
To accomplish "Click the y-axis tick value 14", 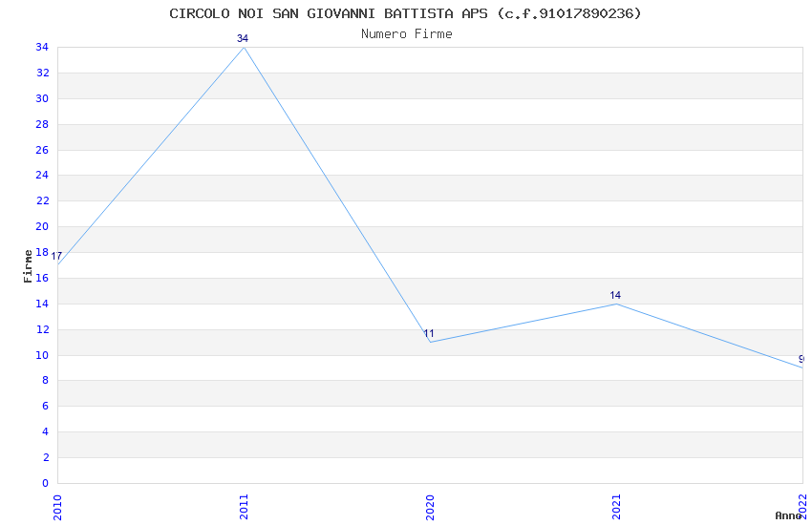I will [x=42, y=304].
